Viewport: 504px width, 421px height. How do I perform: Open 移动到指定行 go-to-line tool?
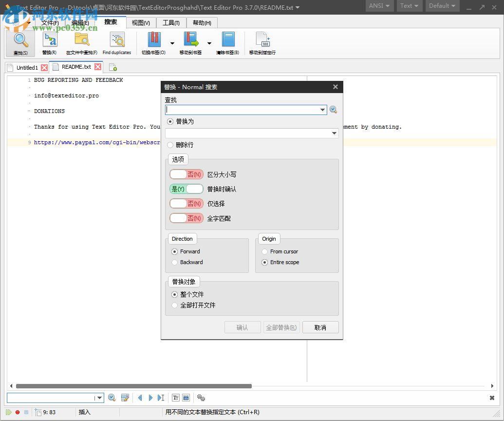(262, 42)
